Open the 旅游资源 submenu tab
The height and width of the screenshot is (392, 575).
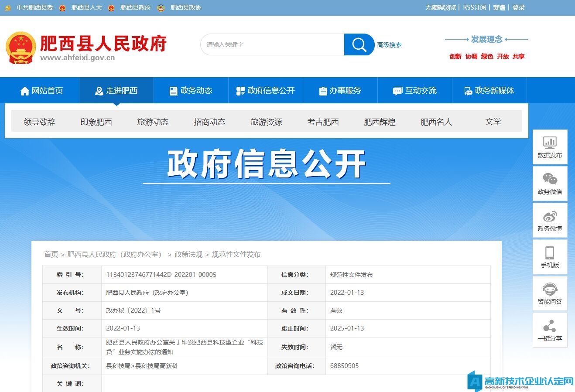coord(266,122)
